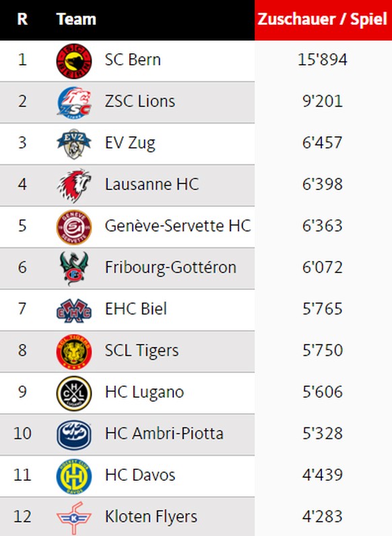Click the SCL Tigers tiger logo
The width and height of the screenshot is (392, 536).
(74, 351)
